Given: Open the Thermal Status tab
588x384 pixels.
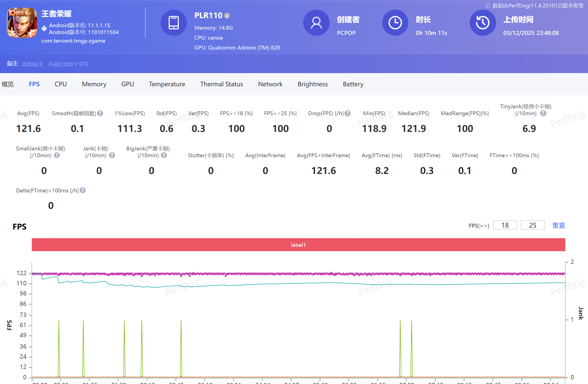Looking at the screenshot, I should click(221, 84).
